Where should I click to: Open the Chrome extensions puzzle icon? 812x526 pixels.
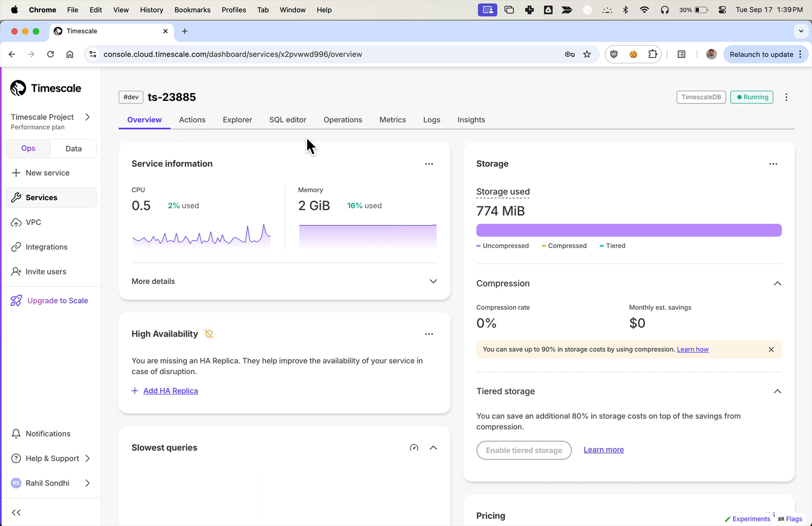653,54
